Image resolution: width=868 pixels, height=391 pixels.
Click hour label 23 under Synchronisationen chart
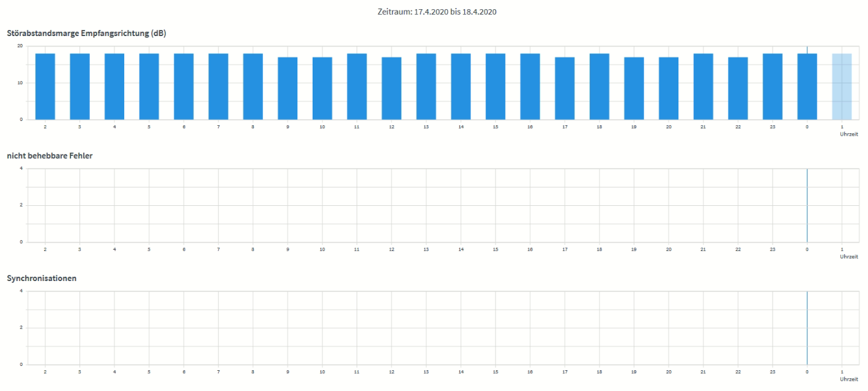[x=773, y=371]
